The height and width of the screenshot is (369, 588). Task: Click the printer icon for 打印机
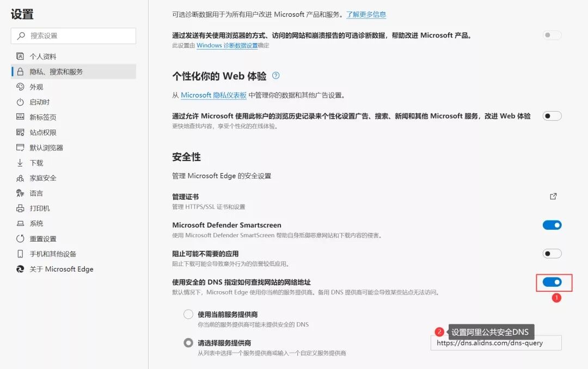(20, 208)
